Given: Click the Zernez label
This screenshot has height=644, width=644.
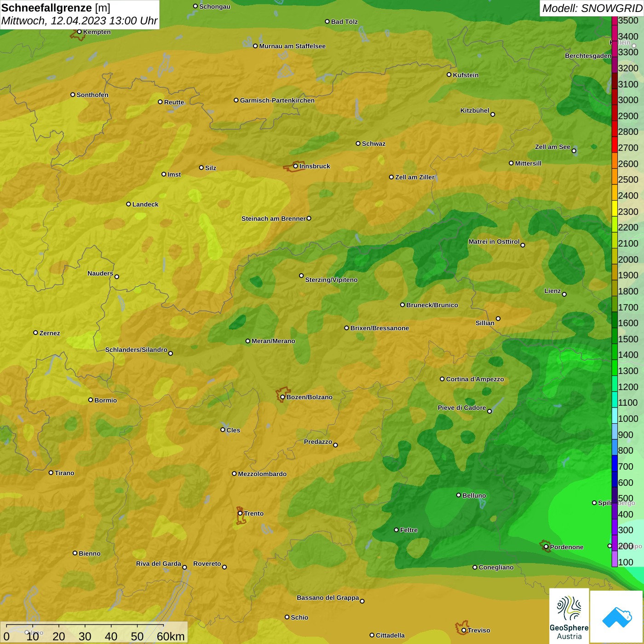Looking at the screenshot, I should [50, 333].
